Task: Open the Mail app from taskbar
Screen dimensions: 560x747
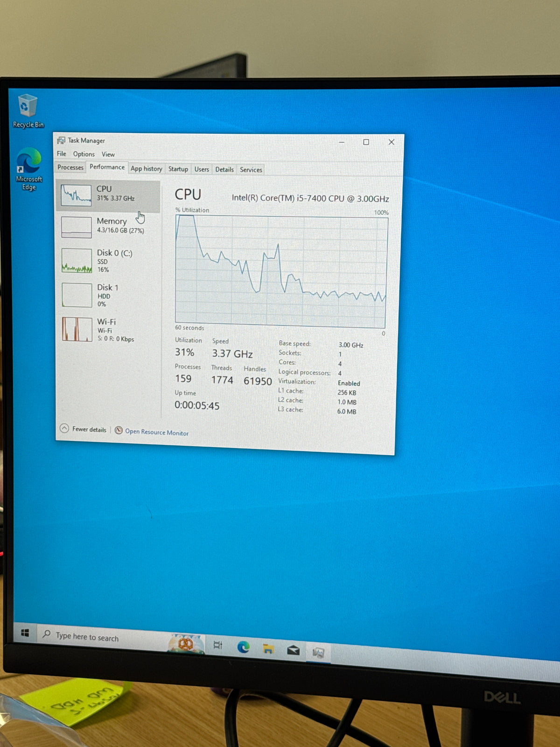Action: click(293, 650)
